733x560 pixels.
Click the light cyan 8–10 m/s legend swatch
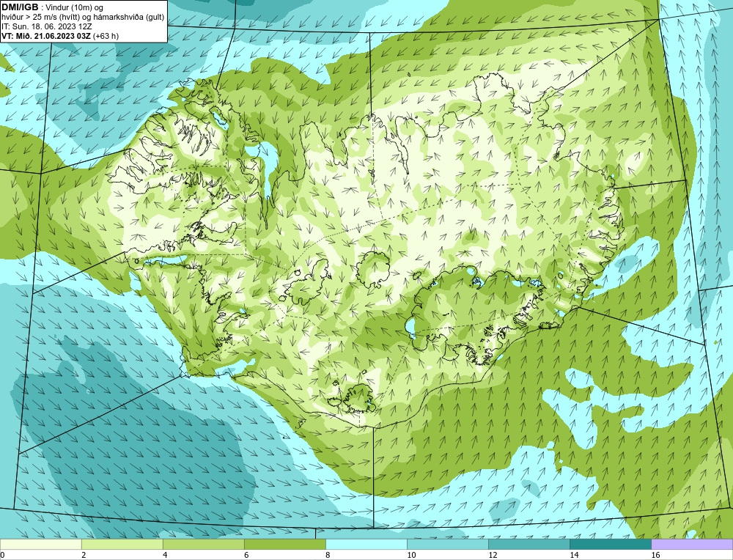point(366,544)
